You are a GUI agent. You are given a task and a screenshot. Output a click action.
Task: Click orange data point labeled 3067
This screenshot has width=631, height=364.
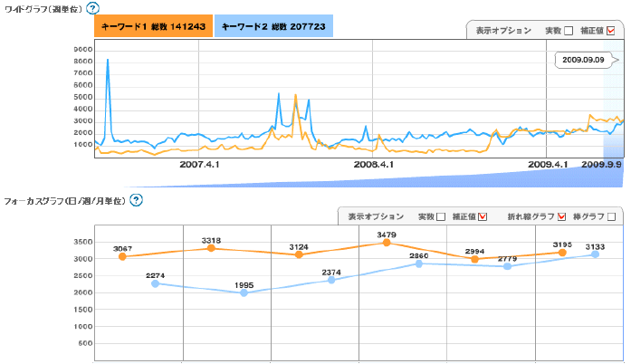(122, 256)
